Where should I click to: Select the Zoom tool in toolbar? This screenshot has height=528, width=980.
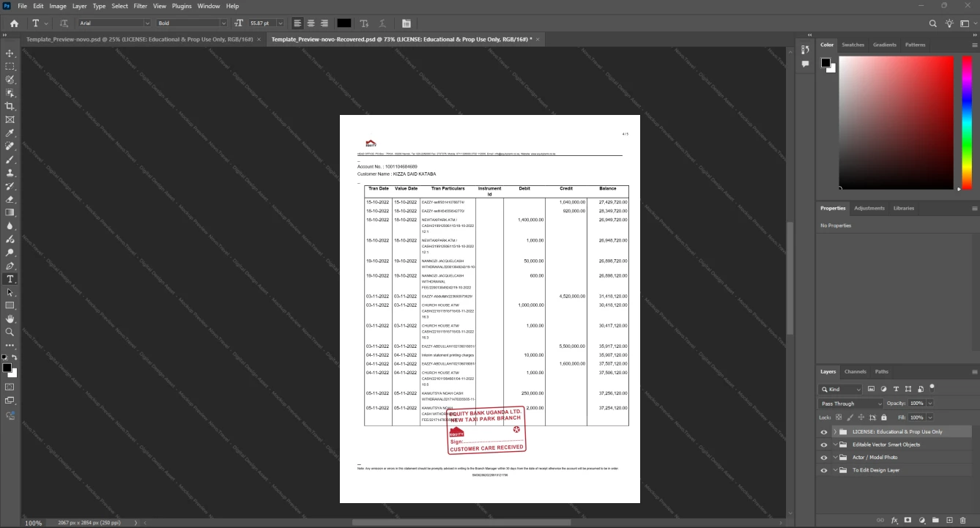coord(10,332)
